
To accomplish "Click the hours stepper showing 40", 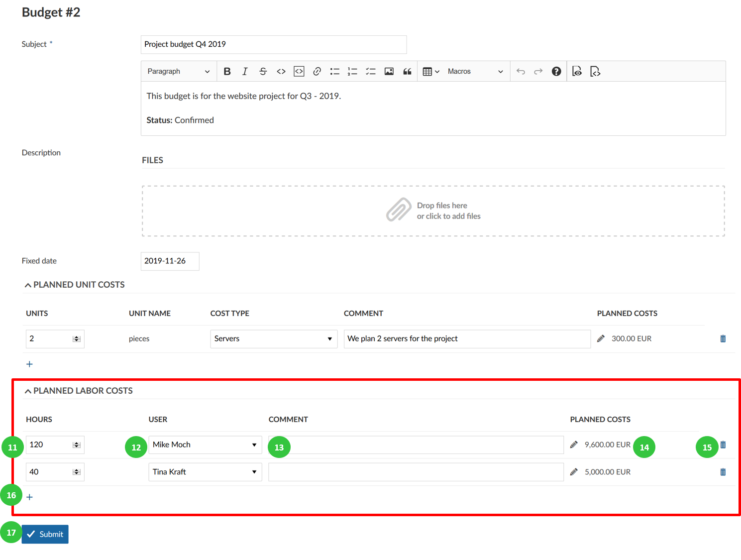I will pyautogui.click(x=55, y=472).
